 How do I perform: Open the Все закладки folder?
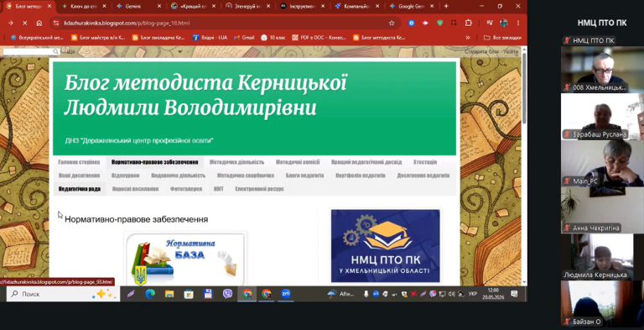(x=503, y=38)
